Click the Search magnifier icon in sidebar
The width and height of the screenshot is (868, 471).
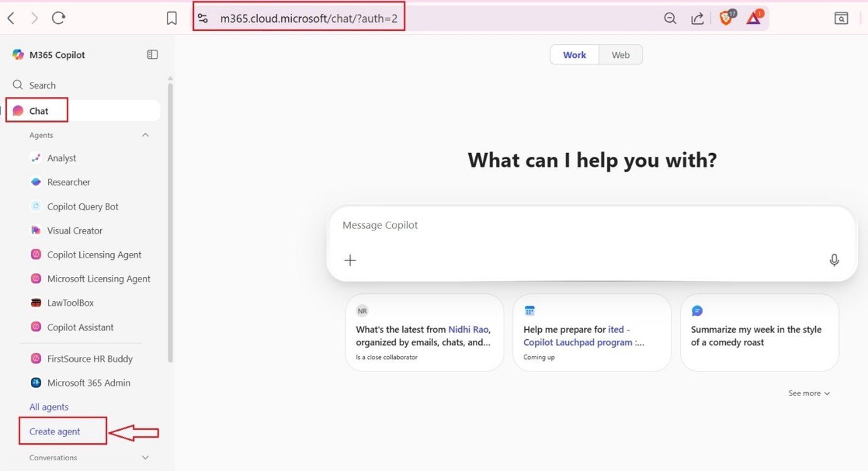pyautogui.click(x=18, y=85)
